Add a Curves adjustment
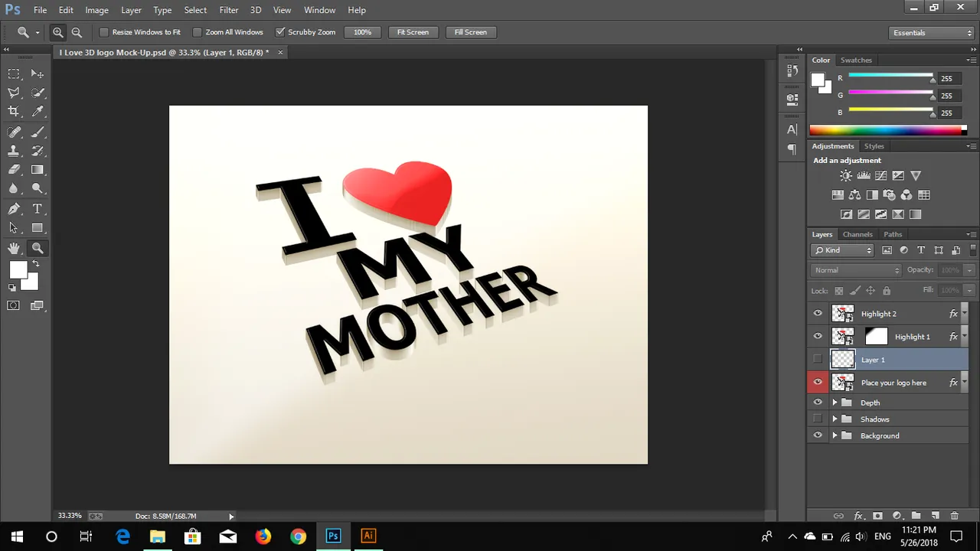980x551 pixels. [881, 175]
